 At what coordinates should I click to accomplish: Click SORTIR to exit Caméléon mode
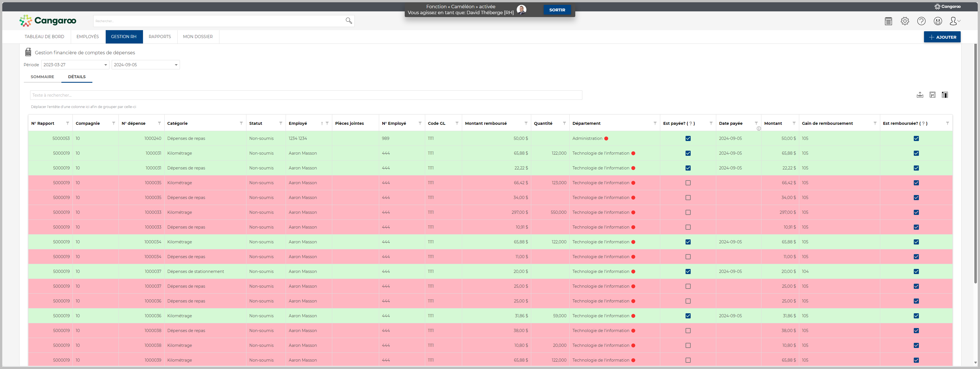click(x=557, y=10)
